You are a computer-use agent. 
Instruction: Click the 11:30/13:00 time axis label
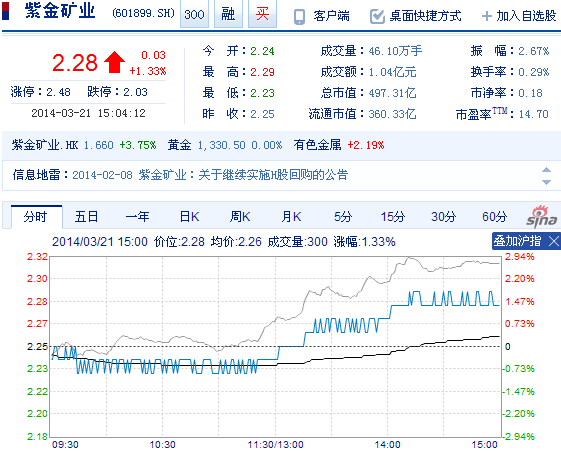[275, 445]
